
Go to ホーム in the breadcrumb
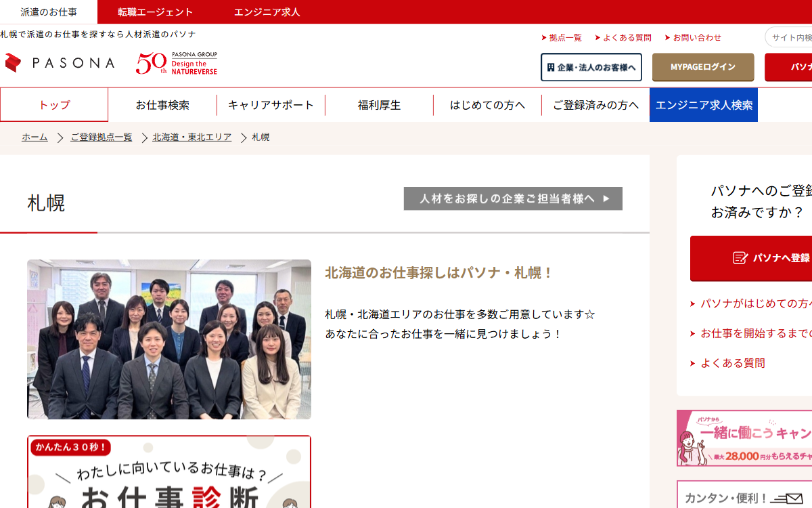click(x=35, y=137)
